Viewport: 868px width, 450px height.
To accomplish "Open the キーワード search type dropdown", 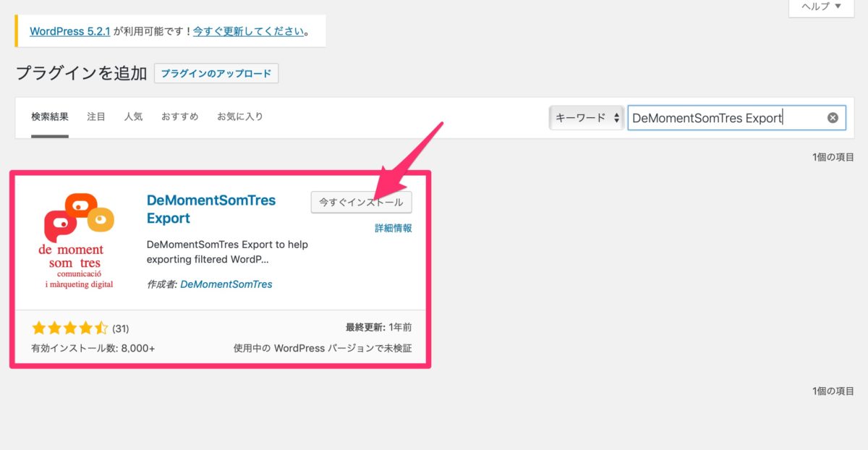I will click(586, 117).
